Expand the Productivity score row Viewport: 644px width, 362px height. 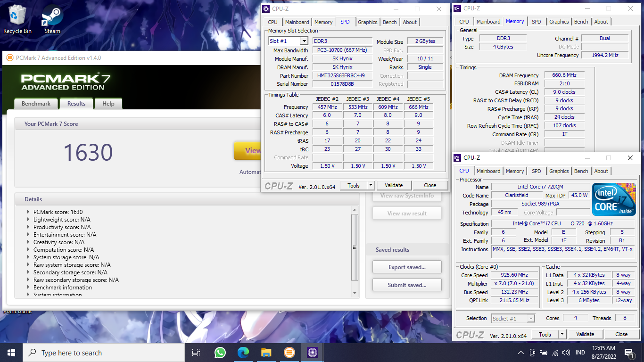click(x=28, y=227)
